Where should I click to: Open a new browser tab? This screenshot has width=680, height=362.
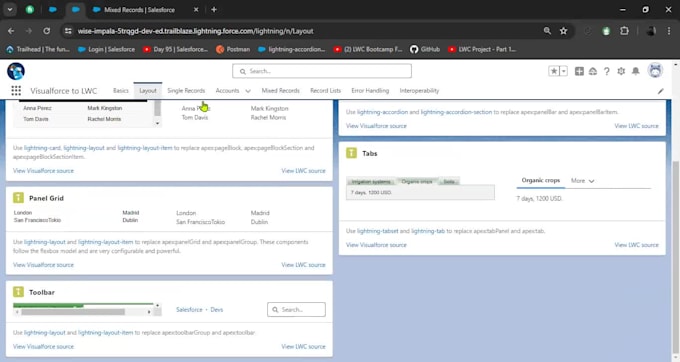tap(214, 10)
